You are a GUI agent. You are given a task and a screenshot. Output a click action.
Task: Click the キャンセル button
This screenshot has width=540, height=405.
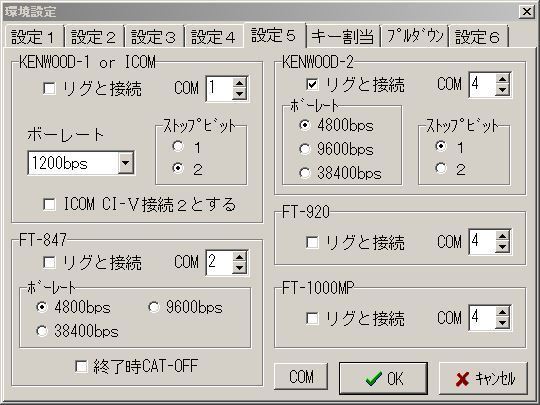pyautogui.click(x=483, y=378)
